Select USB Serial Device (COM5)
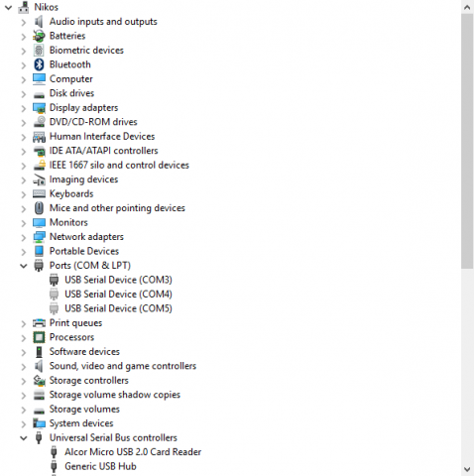Screen dimensions: 474x476 (x=118, y=308)
